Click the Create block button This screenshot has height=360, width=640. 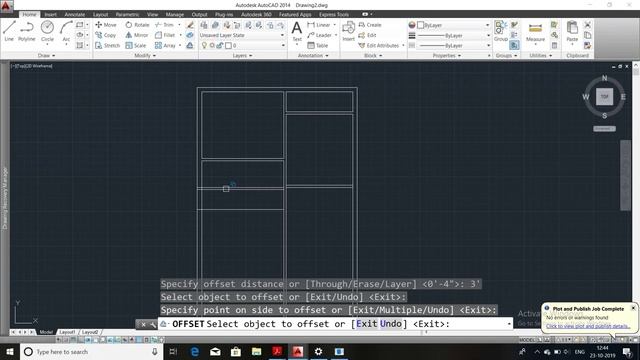pos(370,25)
